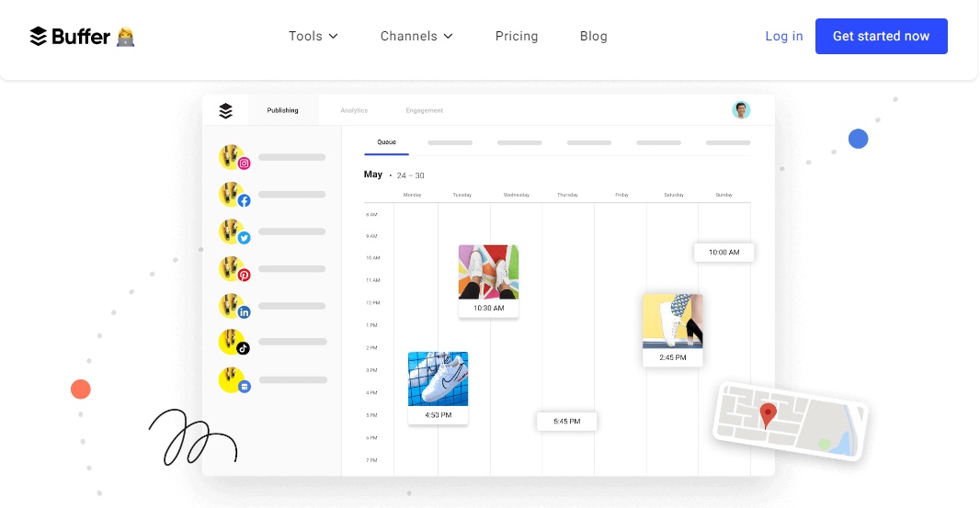980x508 pixels.
Task: Select the Instagram channel account
Action: pos(272,157)
